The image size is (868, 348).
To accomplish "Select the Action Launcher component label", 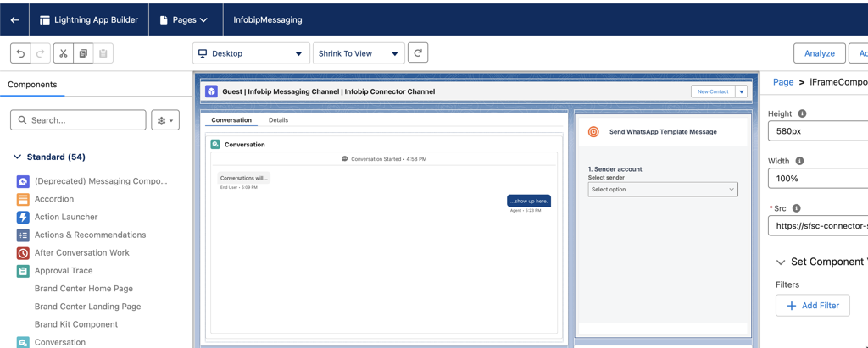I will [66, 217].
